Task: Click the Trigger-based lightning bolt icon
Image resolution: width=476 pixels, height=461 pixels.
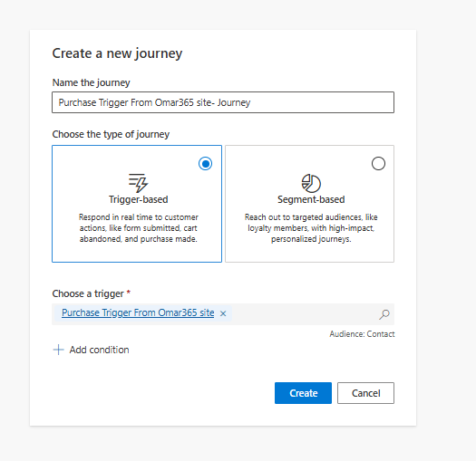Action: (x=138, y=183)
